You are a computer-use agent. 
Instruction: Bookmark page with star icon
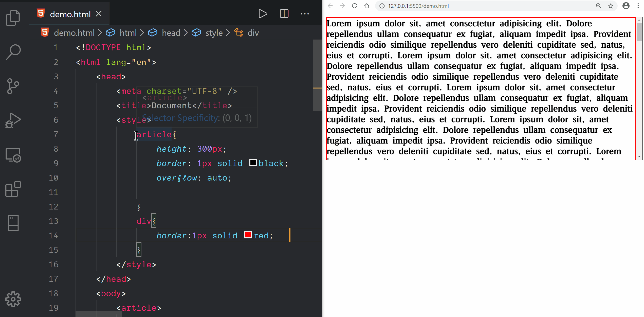(611, 6)
